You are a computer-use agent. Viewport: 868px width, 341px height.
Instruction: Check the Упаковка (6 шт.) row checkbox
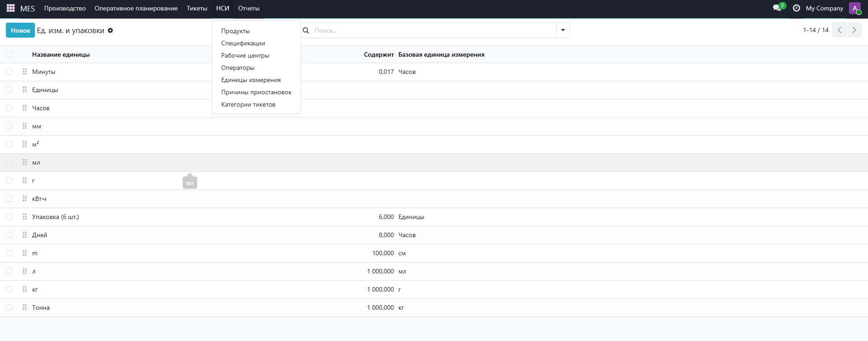pyautogui.click(x=9, y=217)
